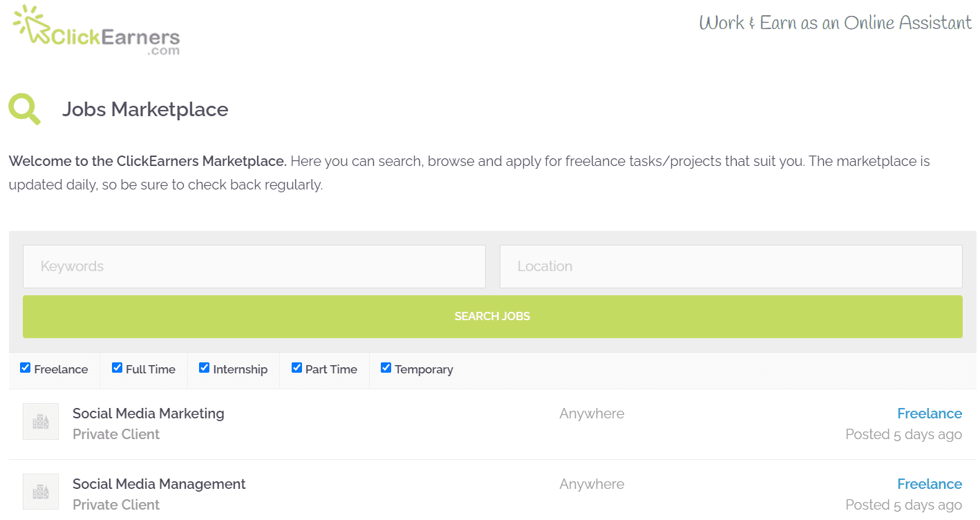Click Social Media Management company placeholder icon
This screenshot has height=520, width=980.
point(41,492)
